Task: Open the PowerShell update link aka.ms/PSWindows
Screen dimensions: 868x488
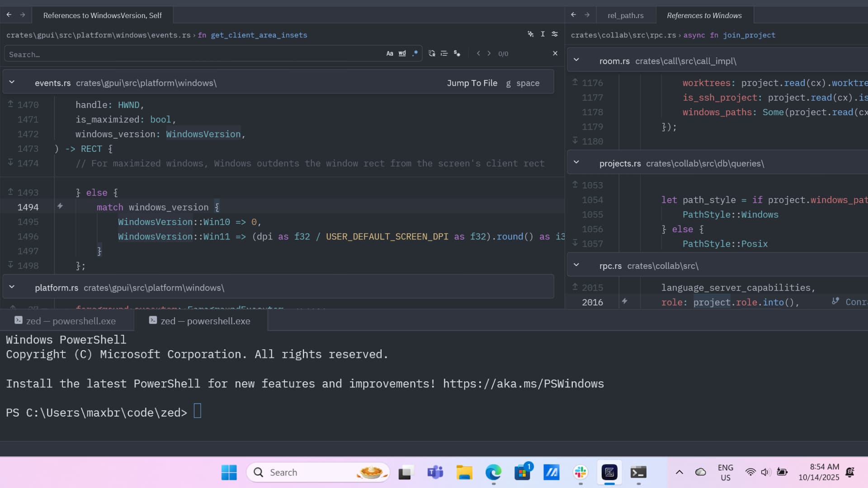Action: (x=523, y=383)
